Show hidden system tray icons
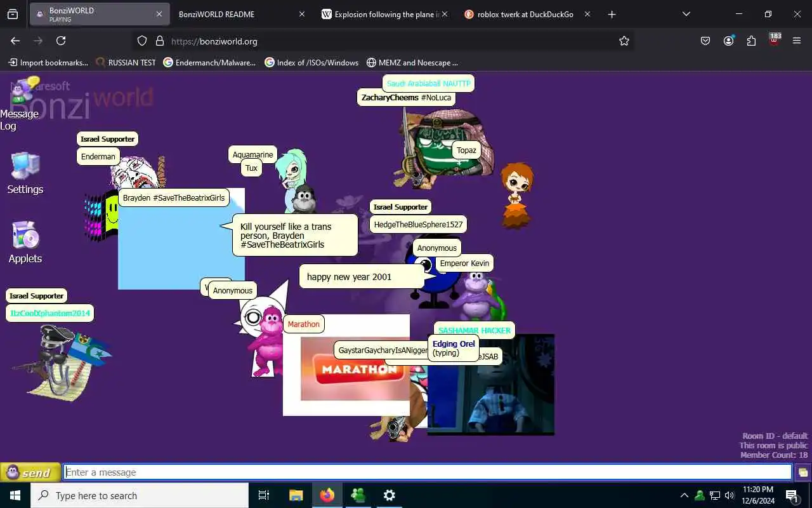This screenshot has width=812, height=508. coord(684,495)
